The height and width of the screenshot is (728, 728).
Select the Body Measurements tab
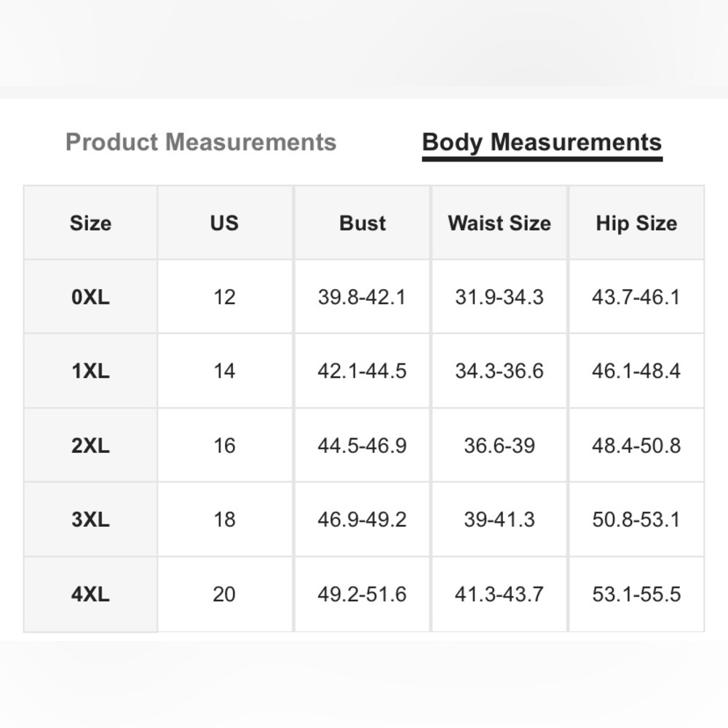[542, 143]
